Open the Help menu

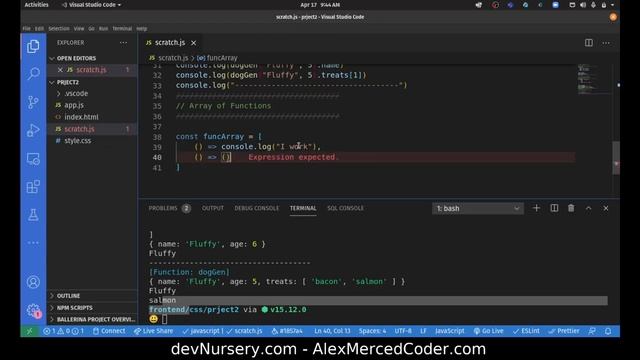142,29
